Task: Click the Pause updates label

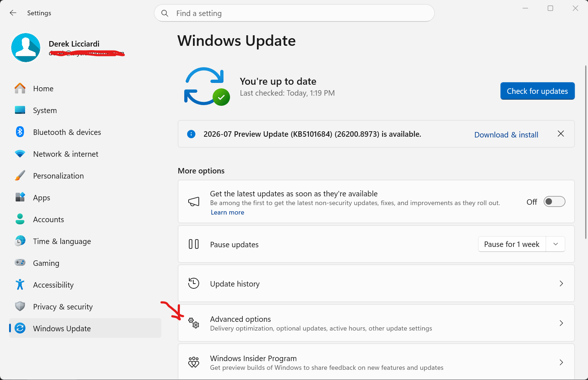Action: click(x=234, y=244)
